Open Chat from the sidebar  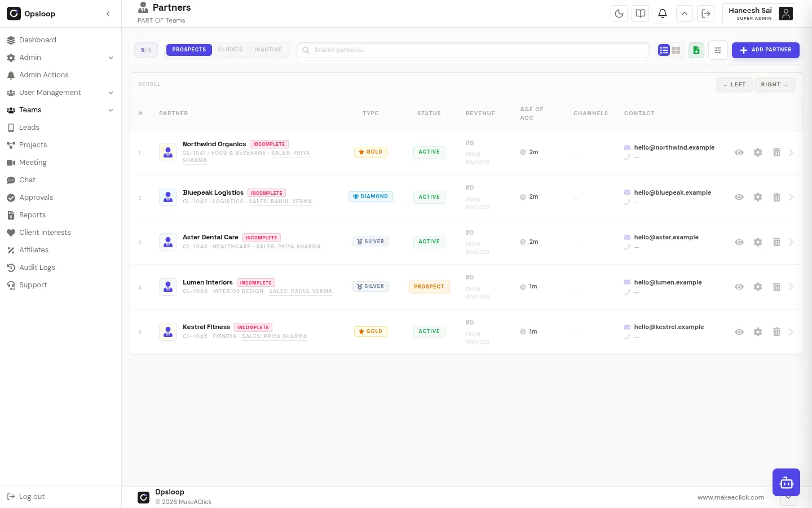(x=60, y=180)
